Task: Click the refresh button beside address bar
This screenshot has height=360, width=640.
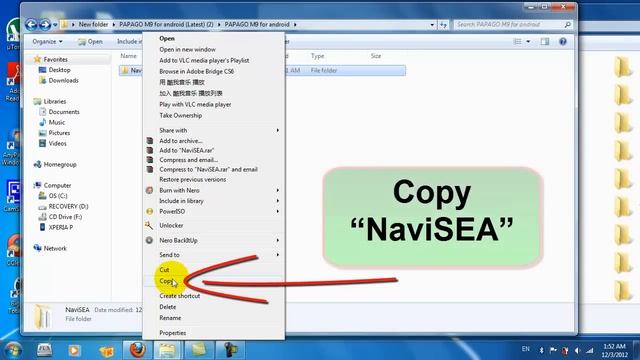Action: tap(443, 25)
